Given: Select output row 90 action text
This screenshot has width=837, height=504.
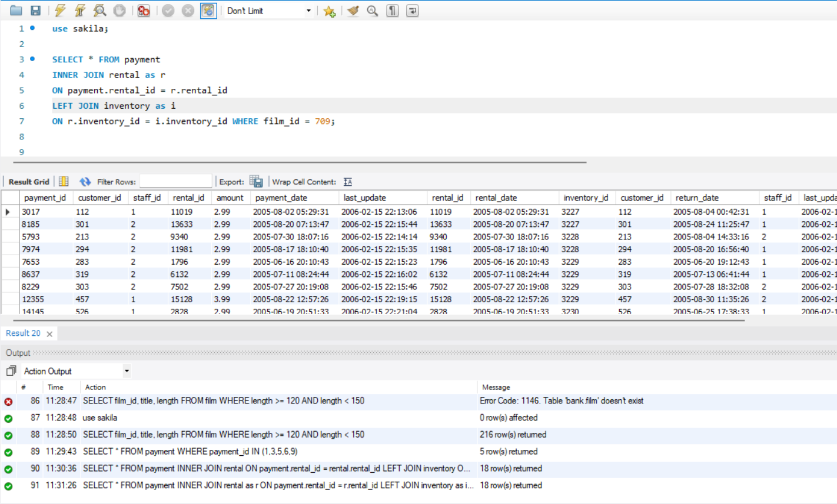Looking at the screenshot, I should (277, 468).
